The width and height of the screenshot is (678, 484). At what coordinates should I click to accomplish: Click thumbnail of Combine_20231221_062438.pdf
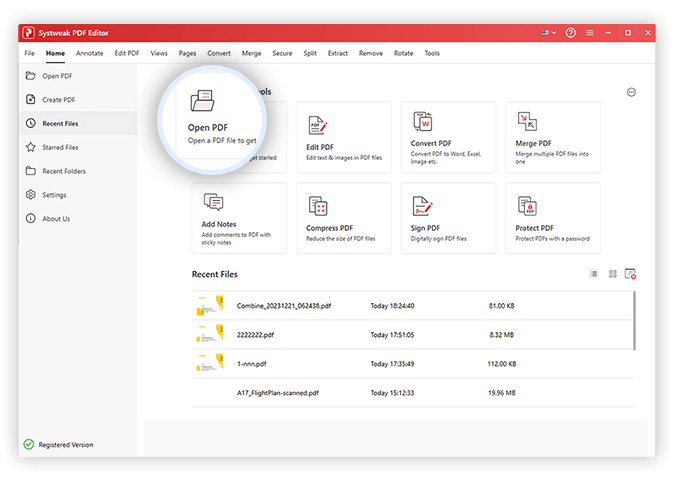click(210, 305)
